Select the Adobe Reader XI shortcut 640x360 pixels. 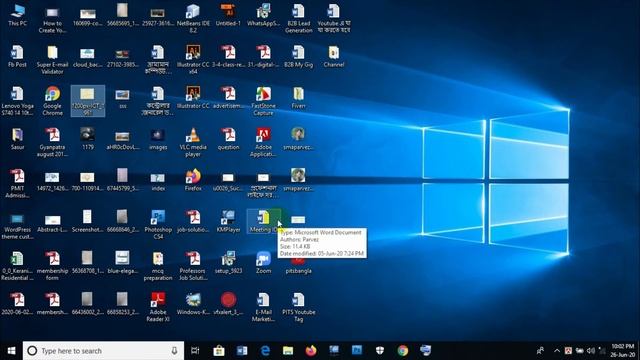158,307
